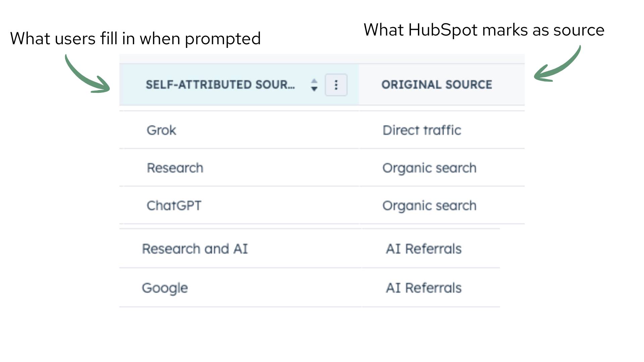
Task: Open the three-dot column options menu
Action: coord(336,85)
